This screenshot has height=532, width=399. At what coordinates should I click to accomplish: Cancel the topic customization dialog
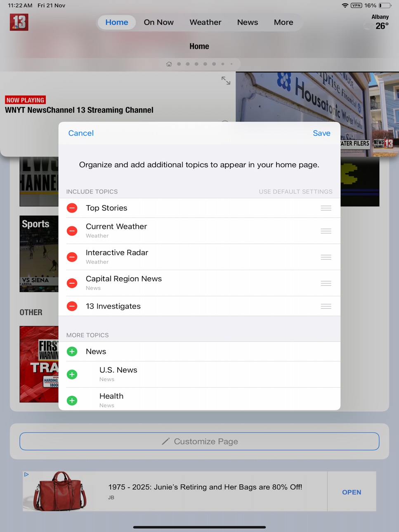click(81, 133)
